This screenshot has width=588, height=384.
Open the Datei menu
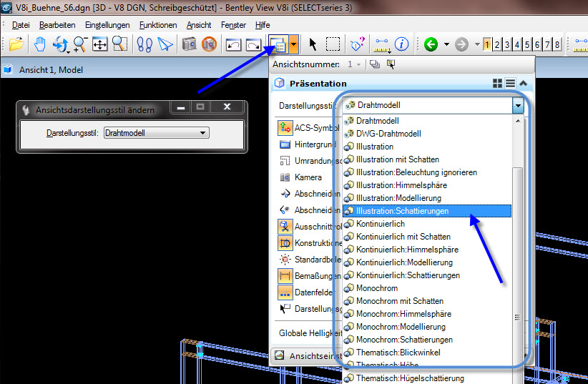21,25
